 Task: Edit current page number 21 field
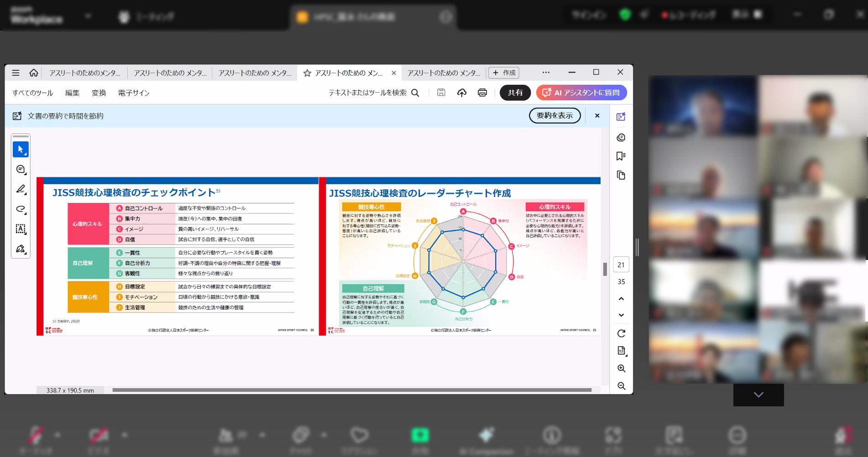tap(621, 265)
